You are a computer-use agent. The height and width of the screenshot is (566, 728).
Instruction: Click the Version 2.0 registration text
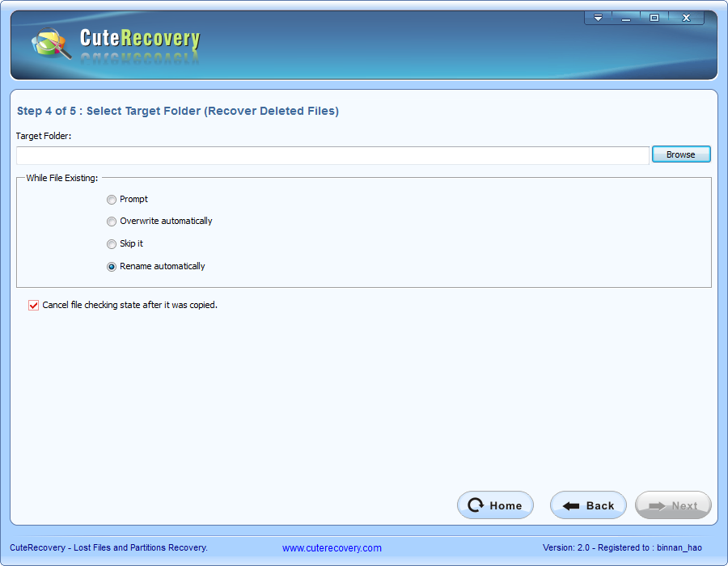(622, 548)
